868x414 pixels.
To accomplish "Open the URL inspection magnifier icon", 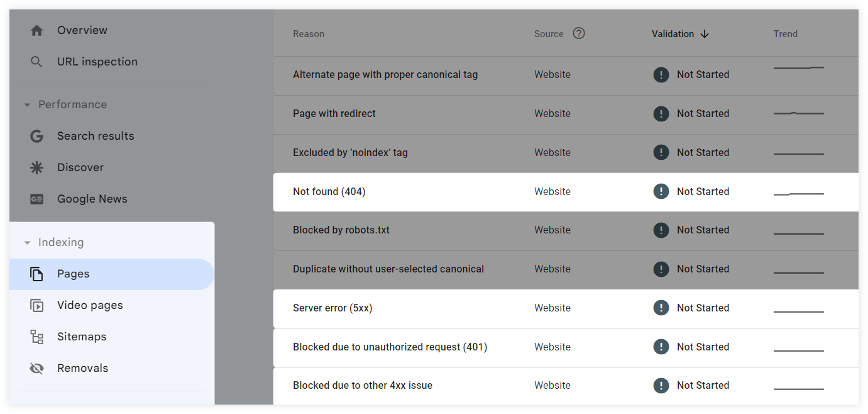I will 36,61.
